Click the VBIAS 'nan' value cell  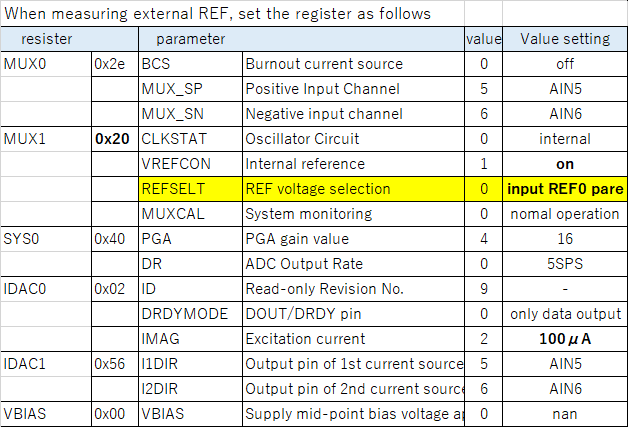tap(565, 414)
